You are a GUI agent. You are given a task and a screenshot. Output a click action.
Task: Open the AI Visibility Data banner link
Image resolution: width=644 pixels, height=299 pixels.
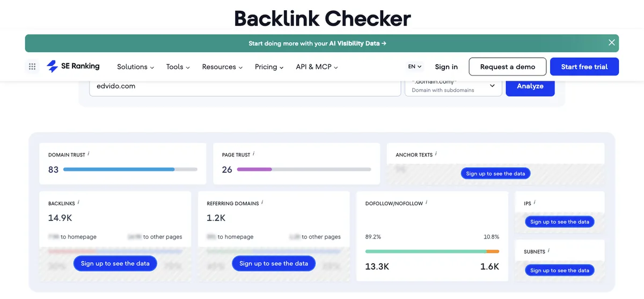pos(317,43)
